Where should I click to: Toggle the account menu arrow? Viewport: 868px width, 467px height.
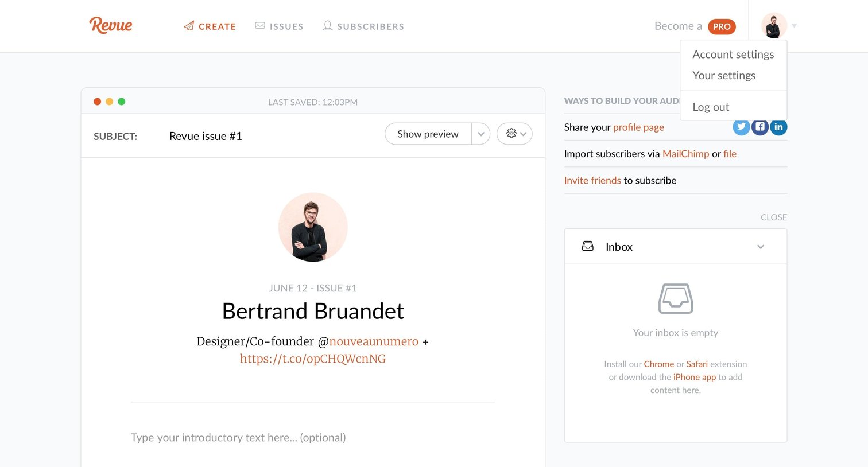pos(795,25)
